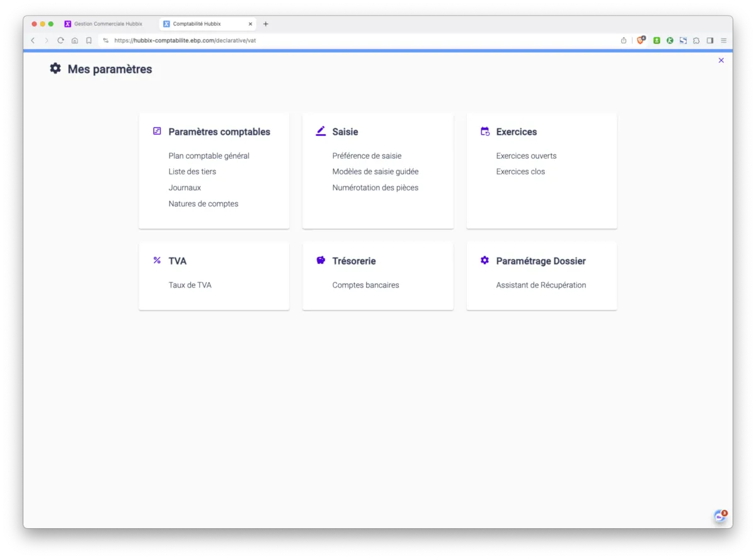Click the Trésorerie heading
756x559 pixels.
354,261
